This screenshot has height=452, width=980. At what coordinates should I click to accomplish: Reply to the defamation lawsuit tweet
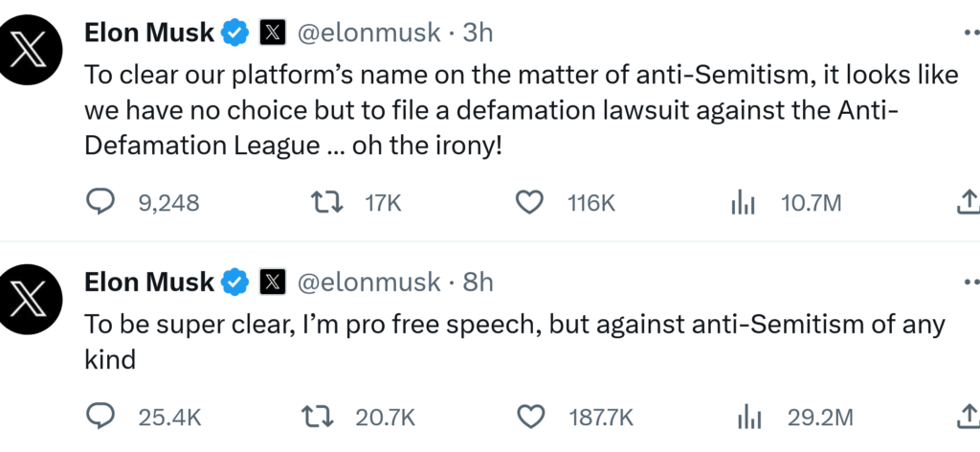click(100, 202)
